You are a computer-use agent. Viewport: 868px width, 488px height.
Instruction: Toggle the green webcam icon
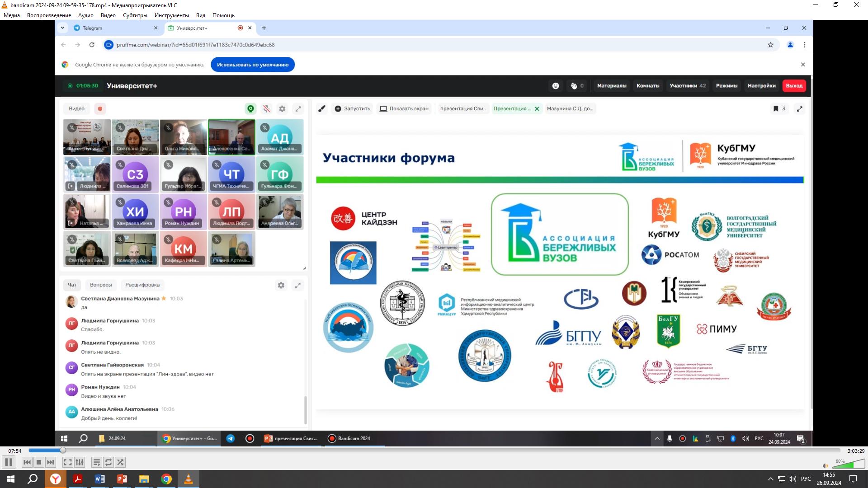[250, 108]
